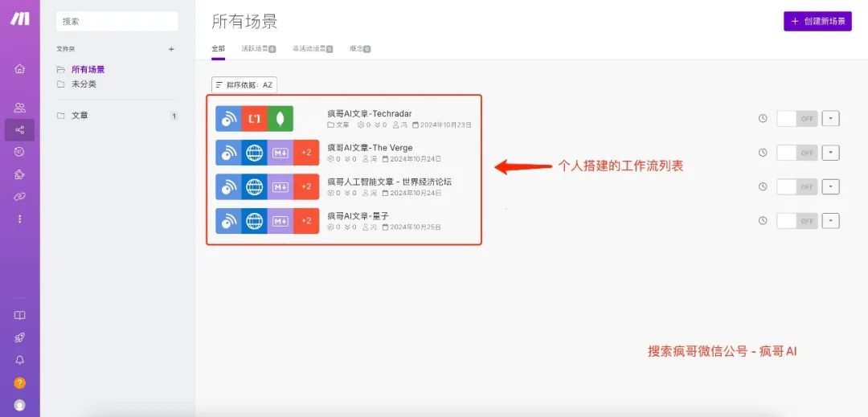868x417 pixels.
Task: Click the green MongoDB leaf icon
Action: (280, 119)
